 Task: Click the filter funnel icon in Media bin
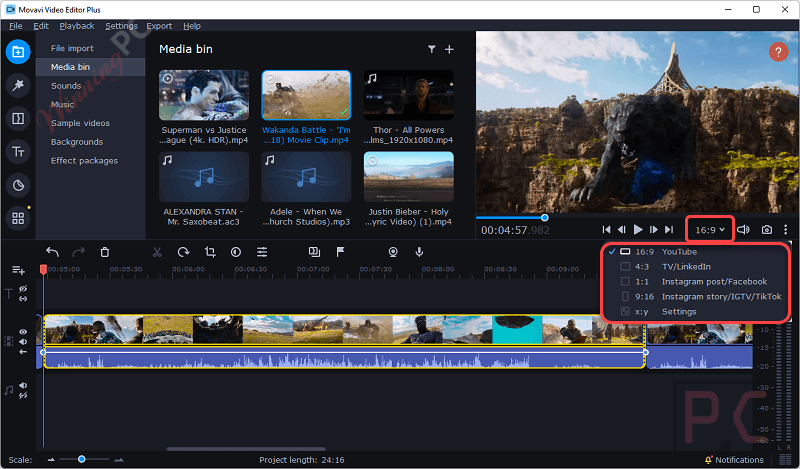pos(432,49)
